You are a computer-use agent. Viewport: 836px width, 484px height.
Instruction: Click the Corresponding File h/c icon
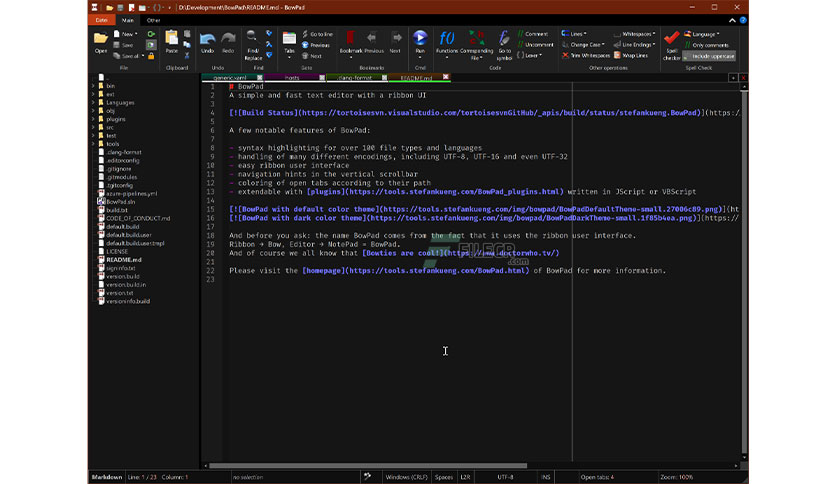(476, 38)
